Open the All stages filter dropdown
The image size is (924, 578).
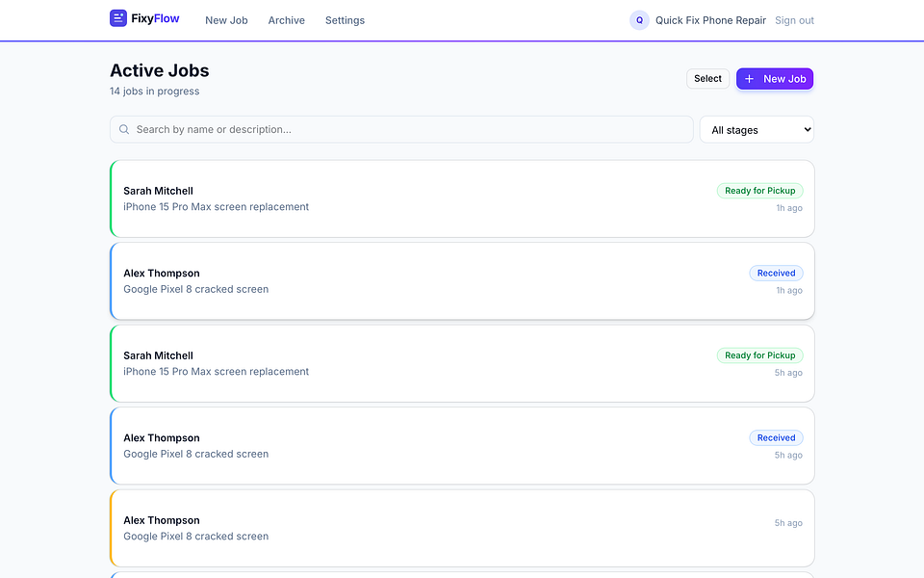(x=757, y=130)
